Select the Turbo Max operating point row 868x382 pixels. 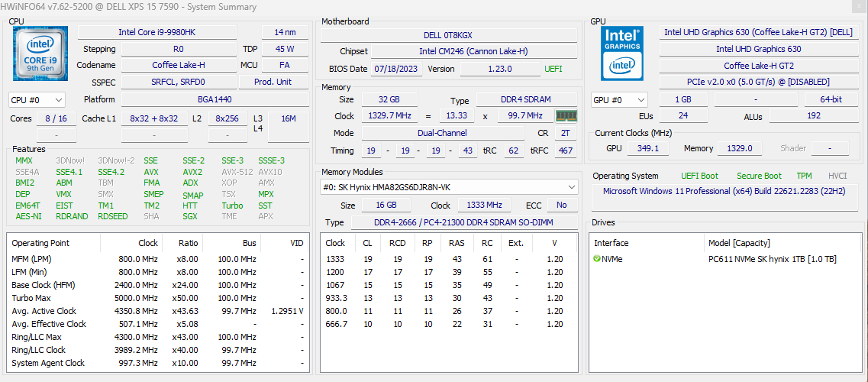pos(157,298)
